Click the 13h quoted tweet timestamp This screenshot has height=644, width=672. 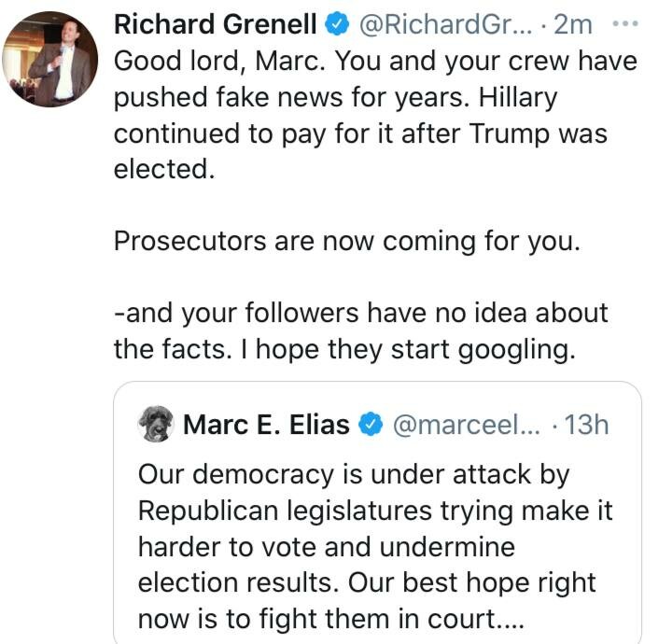click(x=586, y=426)
